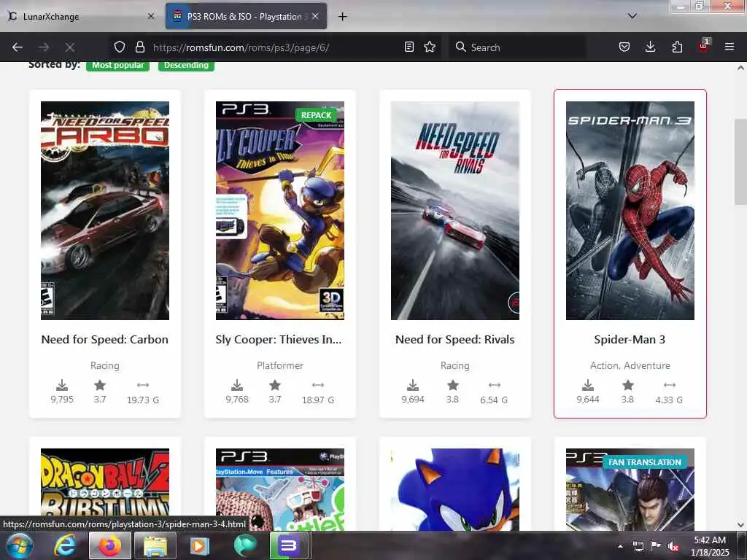Click the page vertical scrollbar thumb

tap(740, 162)
